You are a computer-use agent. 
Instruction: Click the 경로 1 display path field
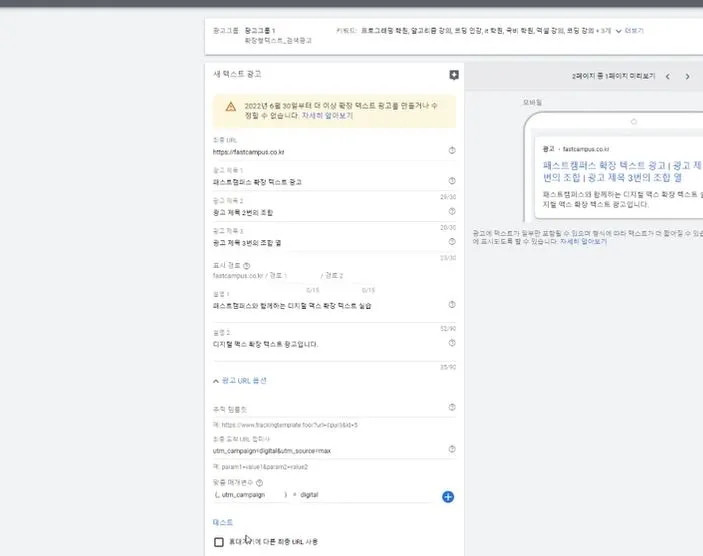point(294,276)
